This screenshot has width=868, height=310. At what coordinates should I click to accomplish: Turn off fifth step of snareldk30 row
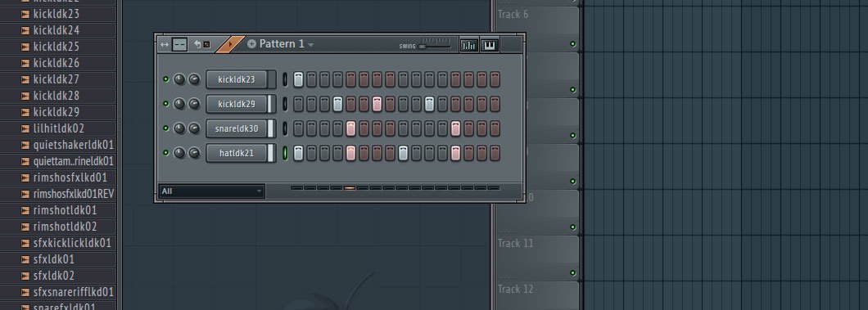pyautogui.click(x=350, y=128)
